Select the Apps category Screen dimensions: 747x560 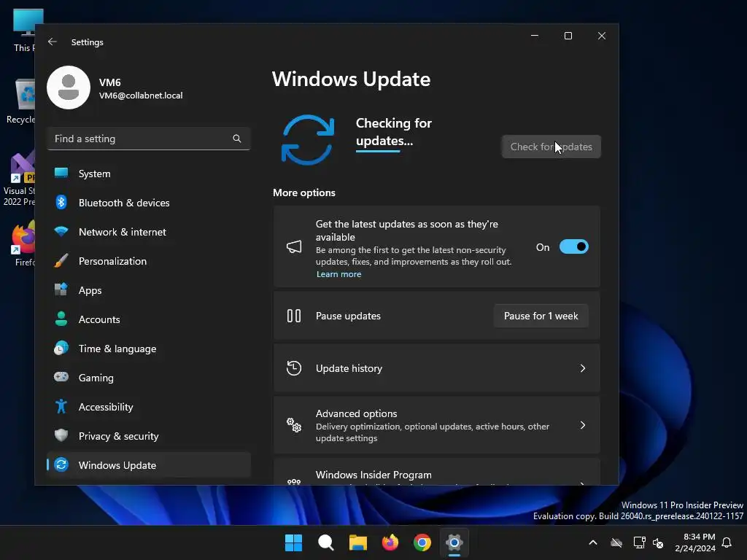tap(149, 290)
